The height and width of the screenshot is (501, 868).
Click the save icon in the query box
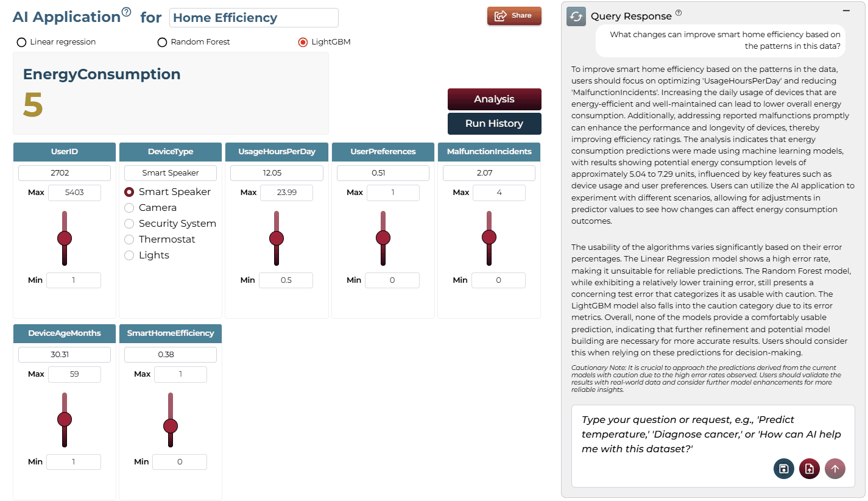[x=784, y=469]
